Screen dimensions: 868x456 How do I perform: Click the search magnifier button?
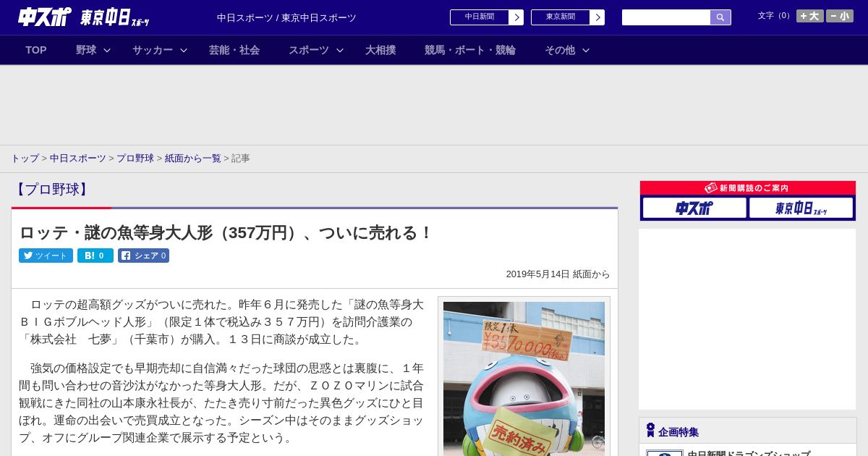[720, 17]
